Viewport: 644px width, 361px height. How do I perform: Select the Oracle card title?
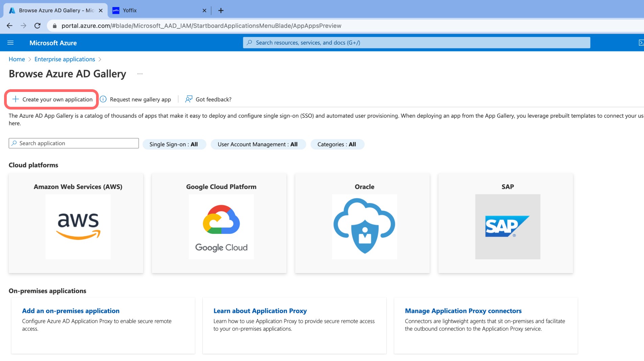click(365, 187)
